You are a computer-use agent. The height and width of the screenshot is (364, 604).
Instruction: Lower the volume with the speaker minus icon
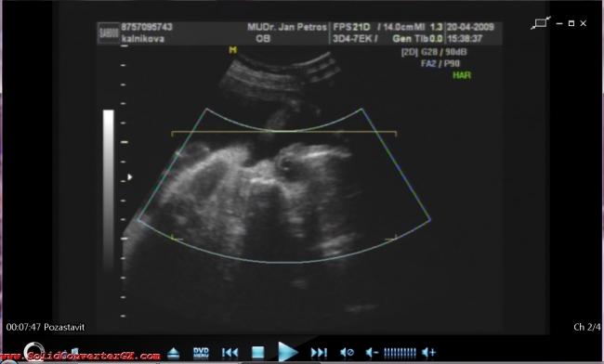(x=372, y=353)
